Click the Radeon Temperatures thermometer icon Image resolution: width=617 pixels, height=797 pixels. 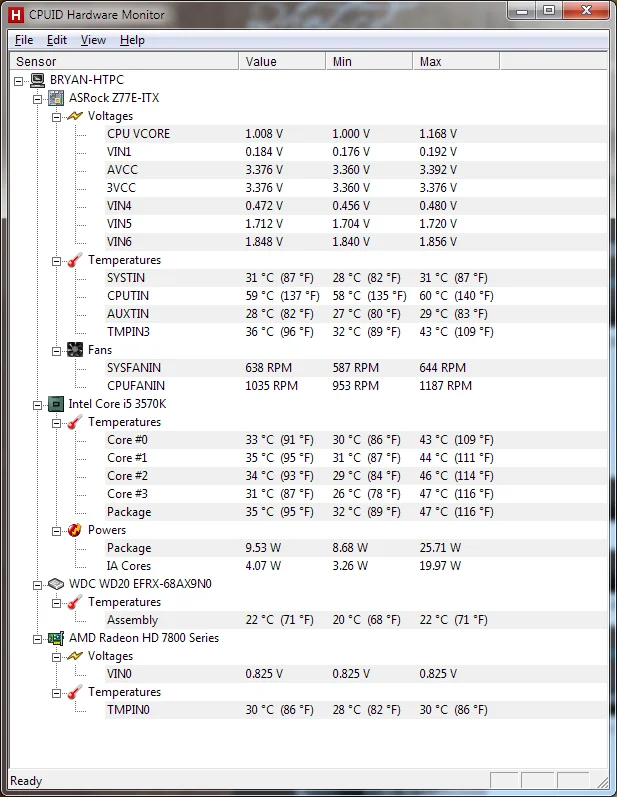tap(75, 692)
